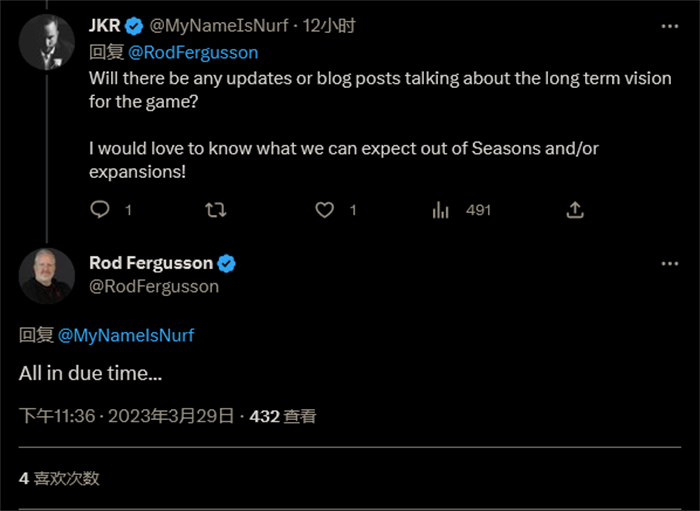
Task: Open the Rod Fergusson display name
Action: (x=151, y=263)
